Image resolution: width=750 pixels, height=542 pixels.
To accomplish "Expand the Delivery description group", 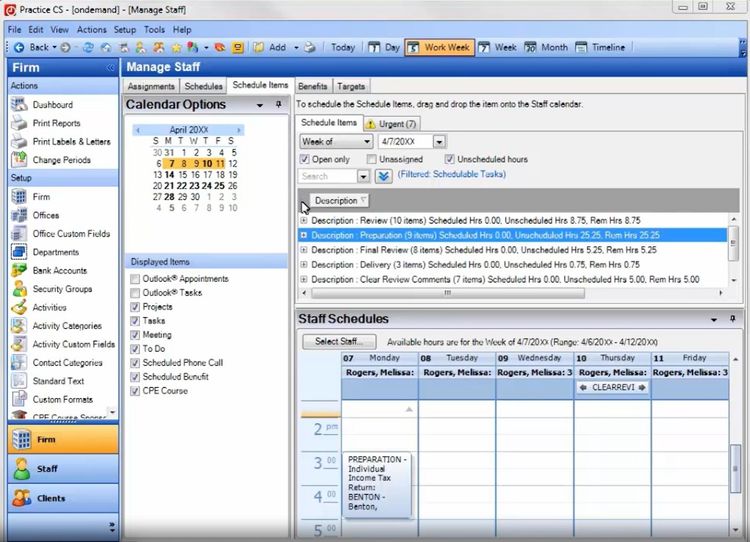I will tap(304, 265).
